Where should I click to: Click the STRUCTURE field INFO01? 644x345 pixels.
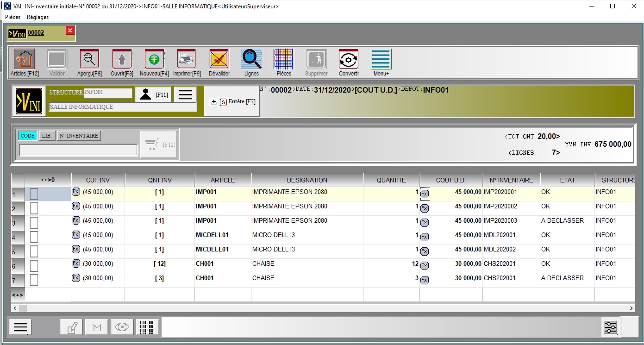(x=107, y=93)
